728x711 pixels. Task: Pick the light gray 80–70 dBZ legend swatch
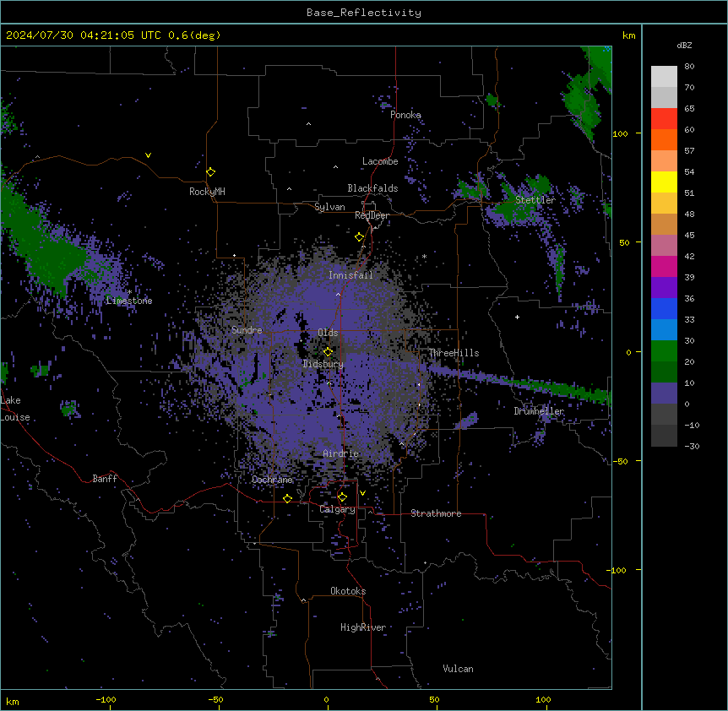pos(664,77)
